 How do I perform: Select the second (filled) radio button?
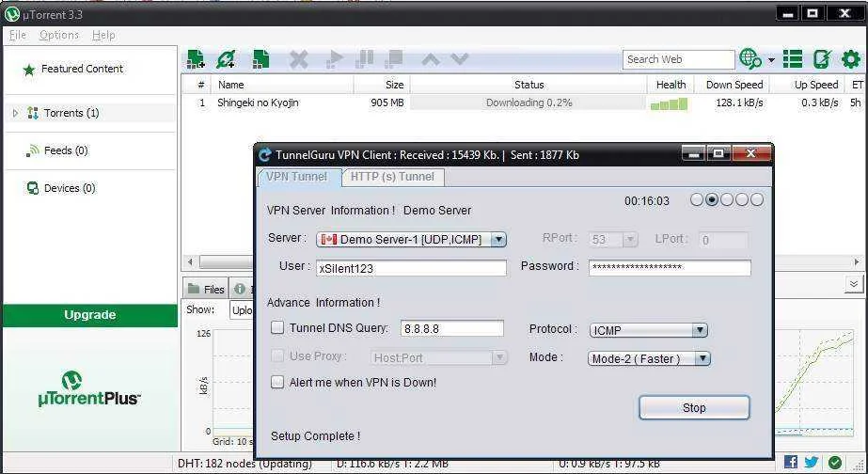click(x=712, y=200)
